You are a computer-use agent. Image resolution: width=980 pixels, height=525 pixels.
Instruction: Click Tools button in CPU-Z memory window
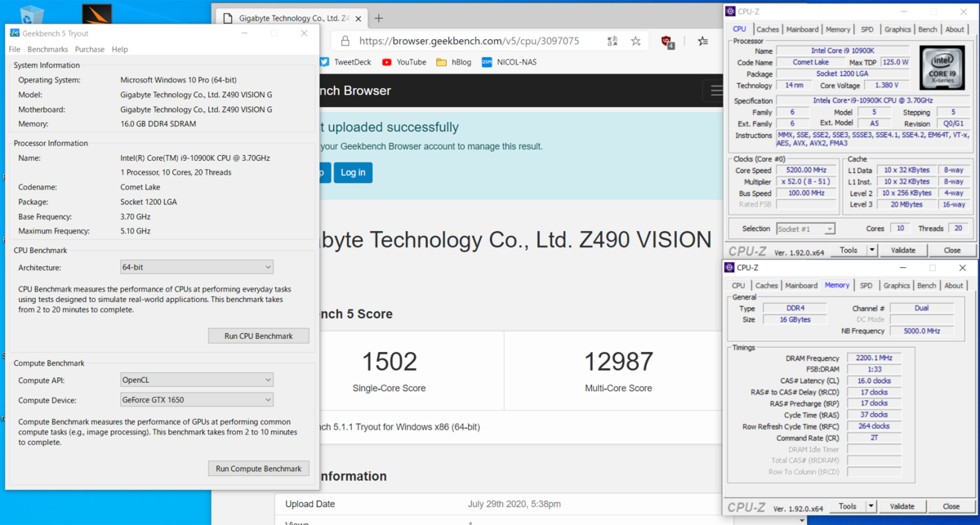[x=849, y=506]
